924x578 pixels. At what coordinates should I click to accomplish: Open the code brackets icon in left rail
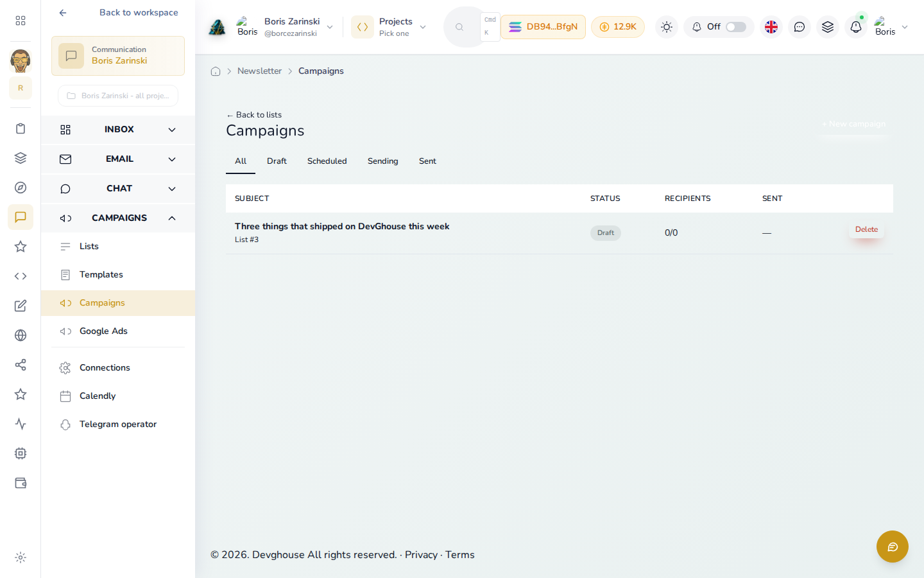coord(21,276)
